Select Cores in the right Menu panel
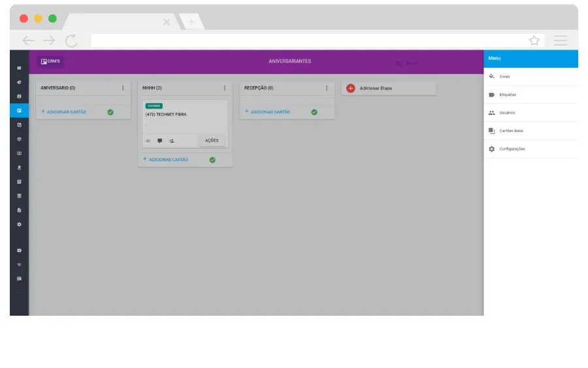Image resolution: width=588 pixels, height=368 pixels. click(531, 76)
